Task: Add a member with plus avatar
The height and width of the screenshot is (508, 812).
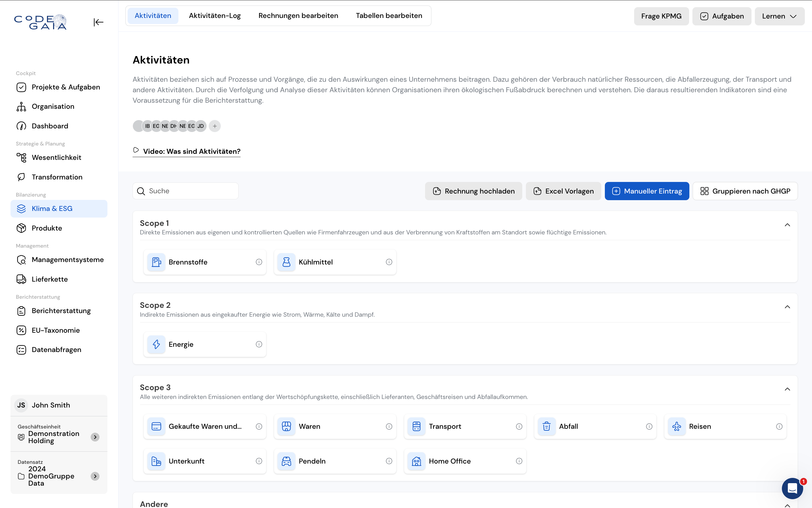Action: coord(215,126)
